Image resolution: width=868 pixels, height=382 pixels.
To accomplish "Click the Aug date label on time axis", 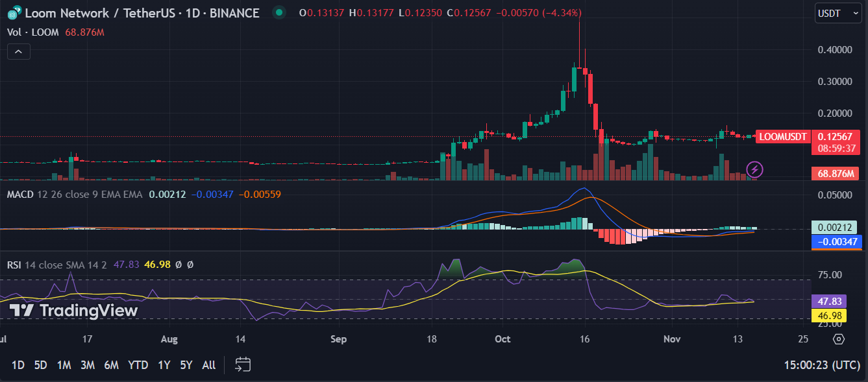I will click(169, 339).
